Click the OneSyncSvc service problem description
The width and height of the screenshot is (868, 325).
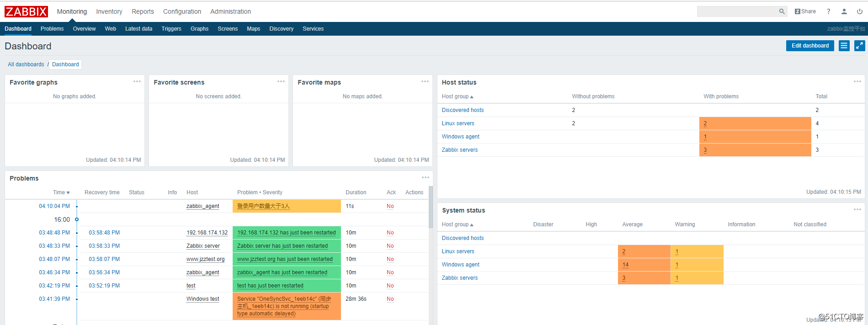[284, 306]
